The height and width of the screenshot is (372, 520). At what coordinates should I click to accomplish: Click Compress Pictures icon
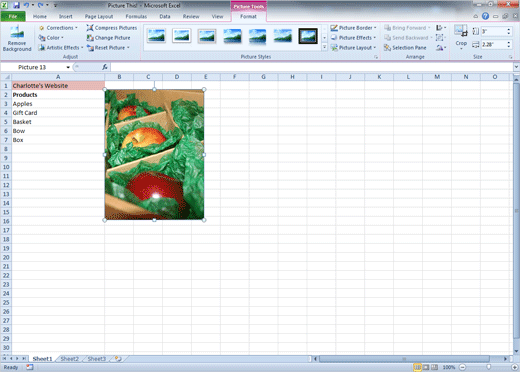click(x=90, y=28)
